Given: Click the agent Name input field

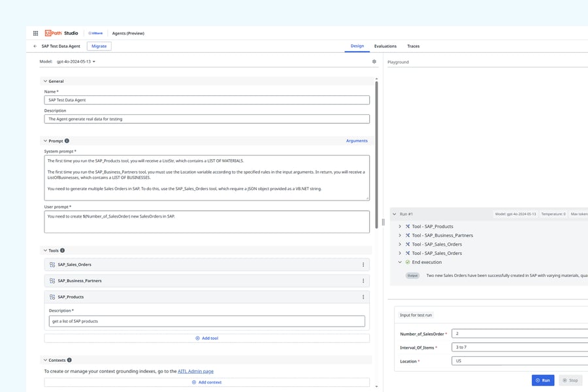Looking at the screenshot, I should coord(207,100).
